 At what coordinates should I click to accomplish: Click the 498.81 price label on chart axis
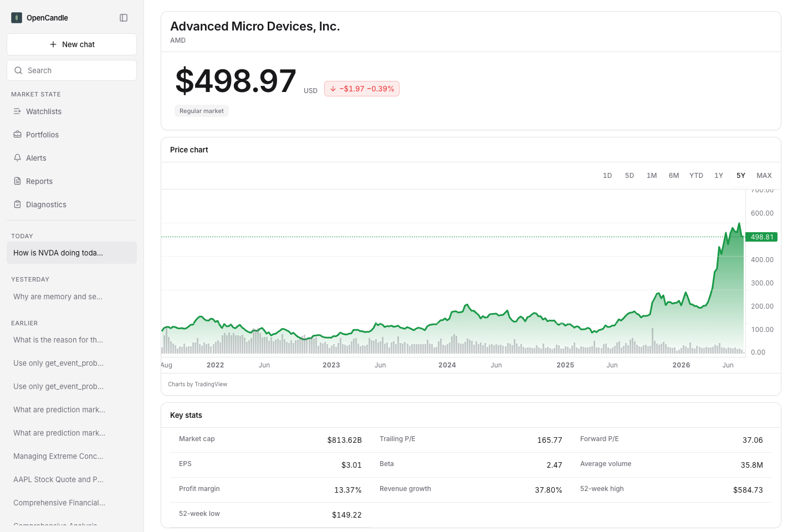coord(761,237)
